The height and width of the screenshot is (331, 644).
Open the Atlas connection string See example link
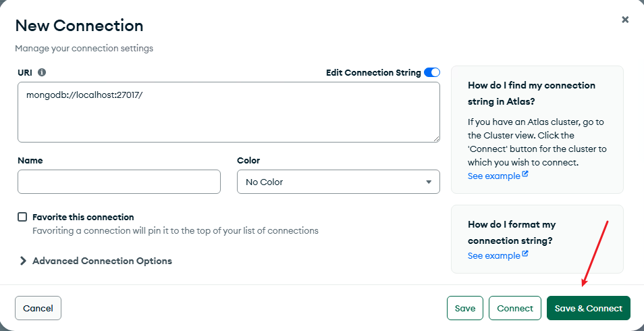click(x=493, y=176)
